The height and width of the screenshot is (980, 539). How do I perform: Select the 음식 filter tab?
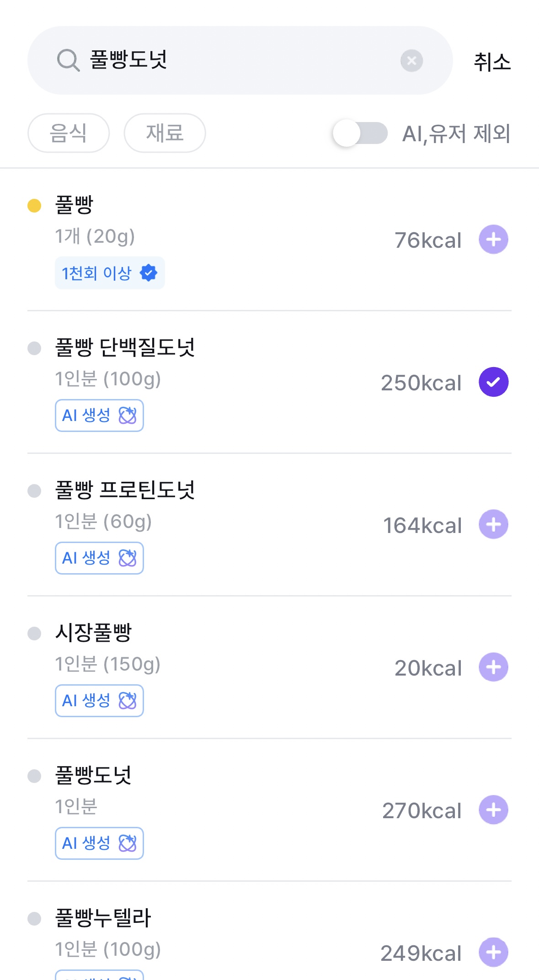pyautogui.click(x=69, y=133)
